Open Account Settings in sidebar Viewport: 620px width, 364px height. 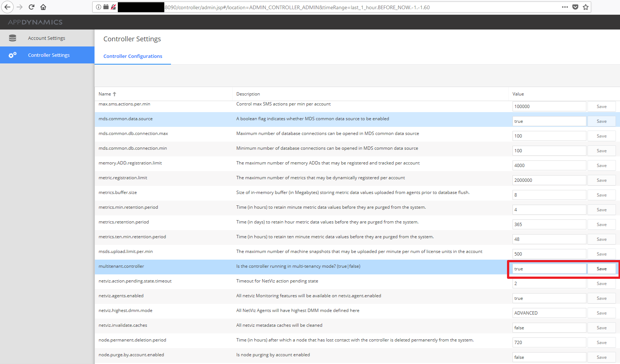click(47, 38)
